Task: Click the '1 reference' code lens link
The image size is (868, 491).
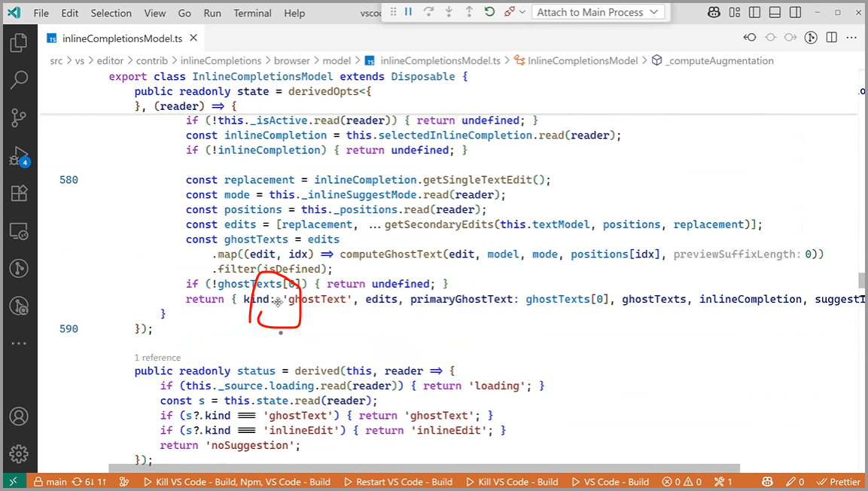Action: click(x=157, y=358)
